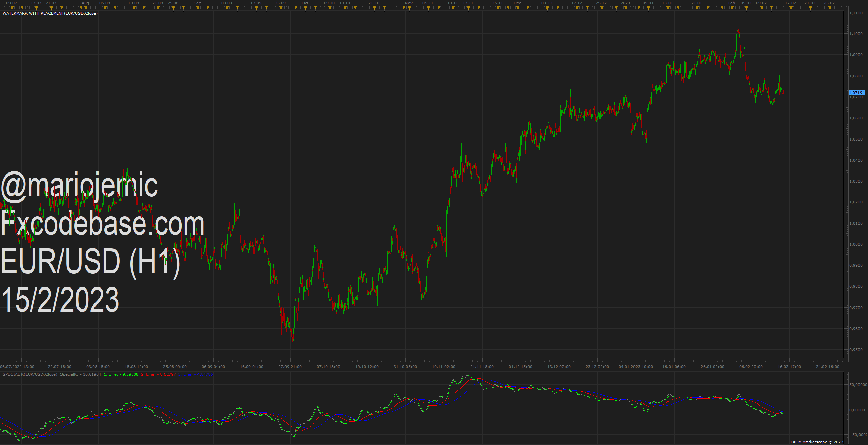Click the 15.08 12:00 time axis label

click(x=137, y=367)
